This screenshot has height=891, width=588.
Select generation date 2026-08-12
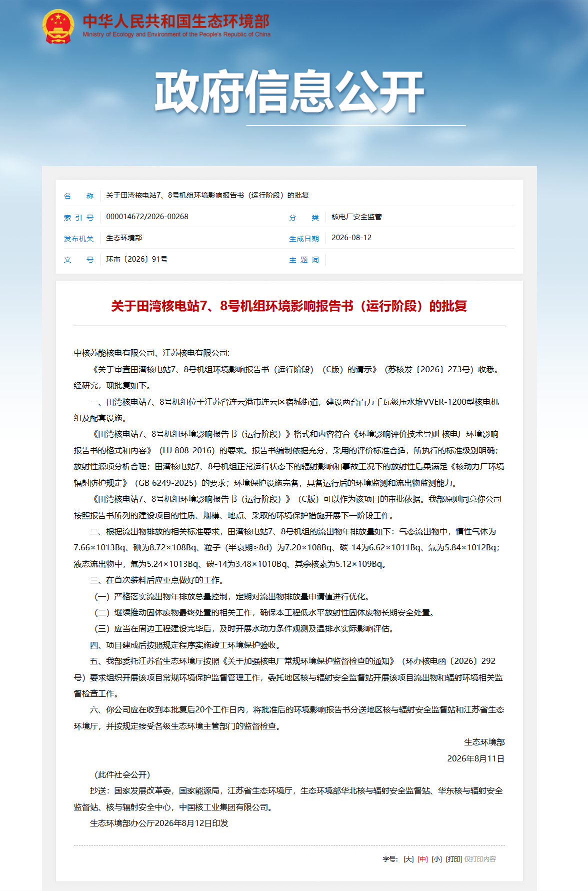click(351, 238)
